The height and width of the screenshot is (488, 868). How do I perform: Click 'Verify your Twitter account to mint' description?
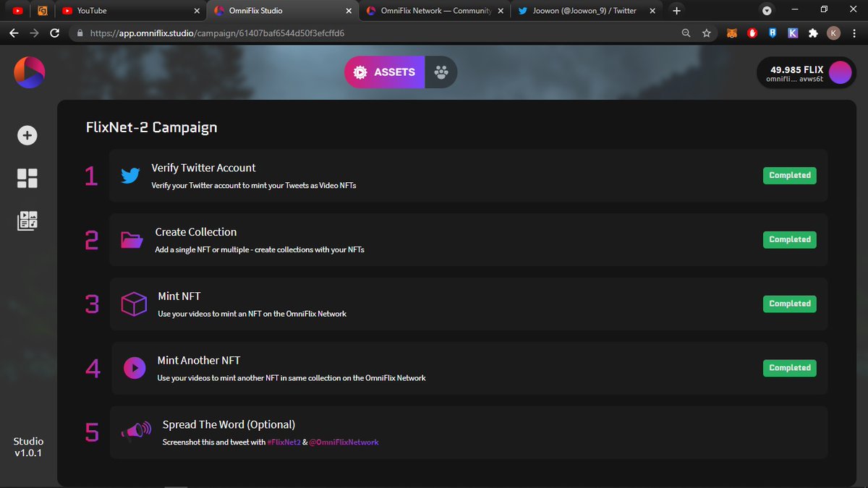tap(254, 185)
